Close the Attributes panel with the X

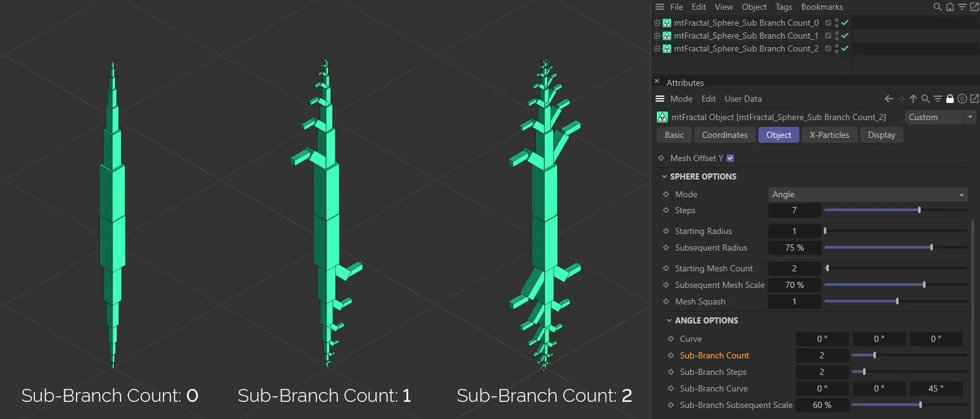[657, 81]
